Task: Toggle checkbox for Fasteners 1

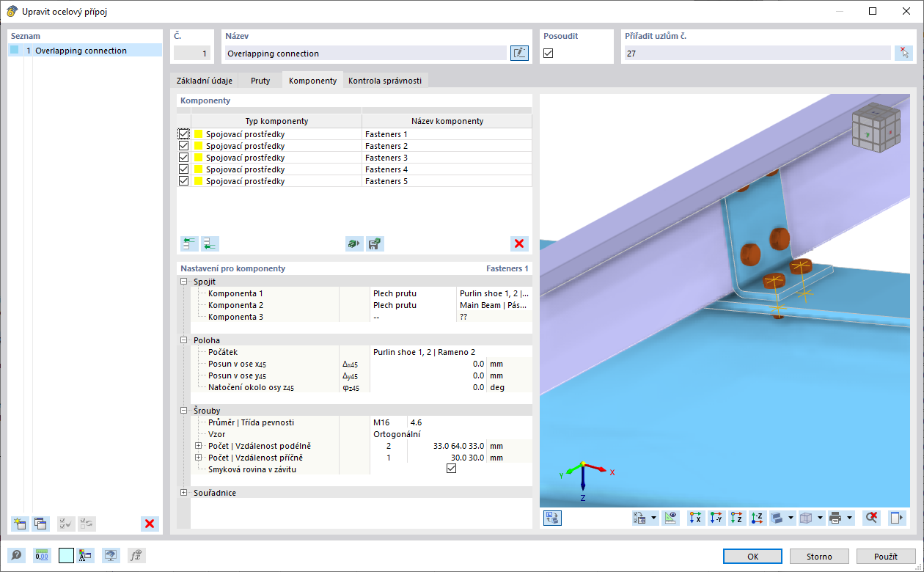Action: tap(183, 134)
